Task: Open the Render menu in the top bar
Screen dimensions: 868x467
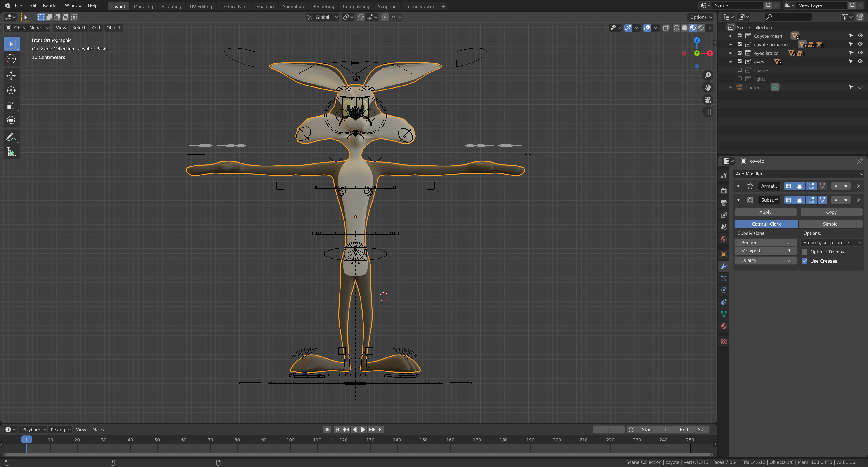Action: [51, 5]
